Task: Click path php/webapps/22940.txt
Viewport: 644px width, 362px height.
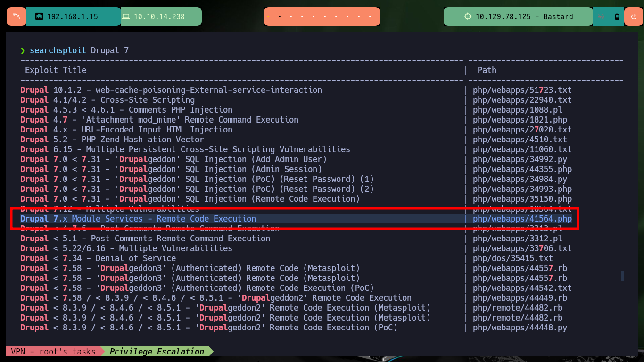Action: coord(522,100)
